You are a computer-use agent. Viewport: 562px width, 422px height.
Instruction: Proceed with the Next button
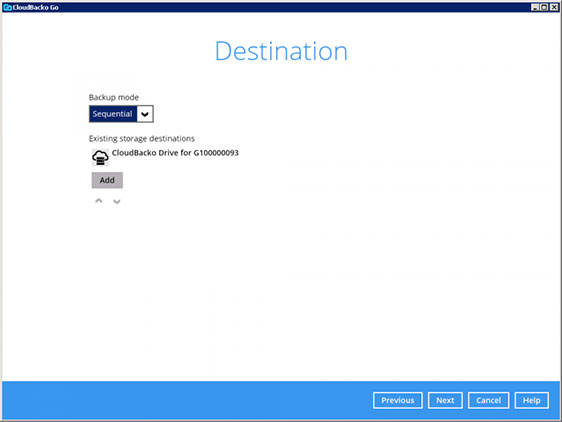tap(445, 400)
